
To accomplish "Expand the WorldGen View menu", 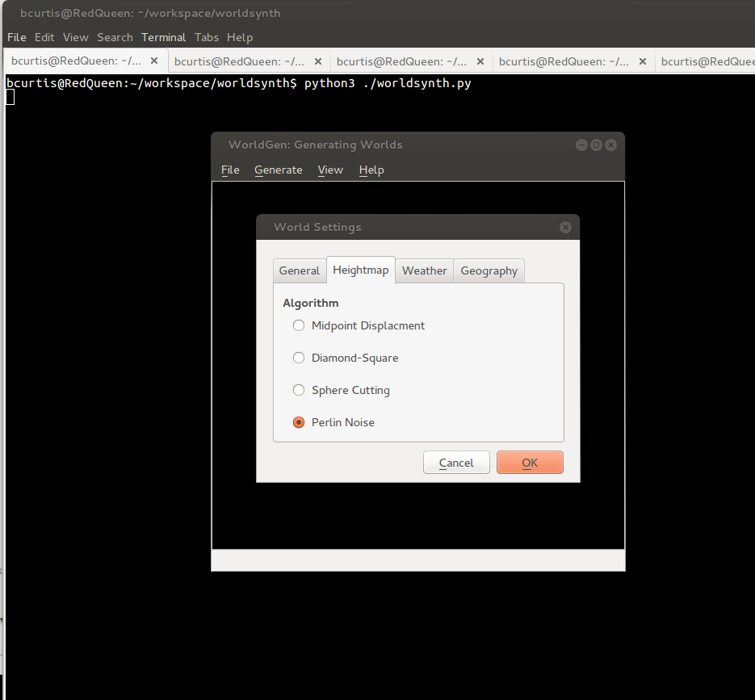I will click(x=330, y=170).
